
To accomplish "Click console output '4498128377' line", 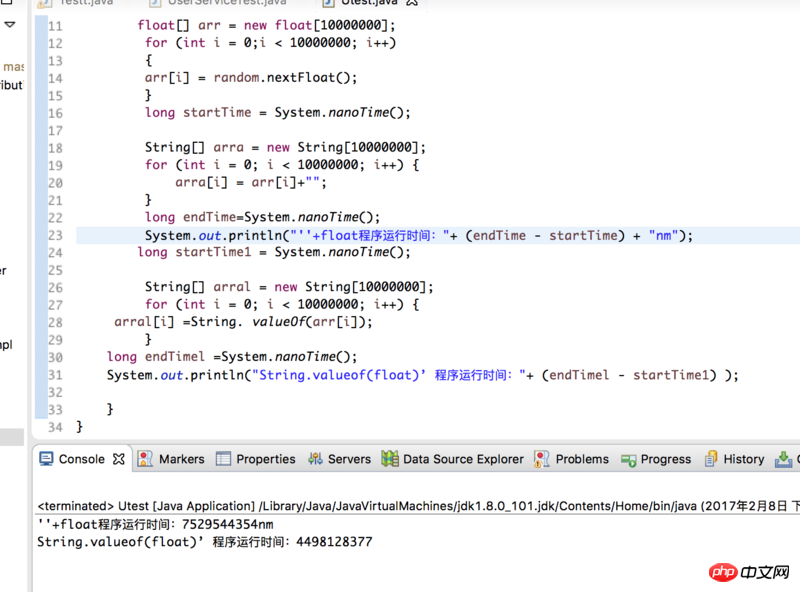I will click(x=205, y=541).
